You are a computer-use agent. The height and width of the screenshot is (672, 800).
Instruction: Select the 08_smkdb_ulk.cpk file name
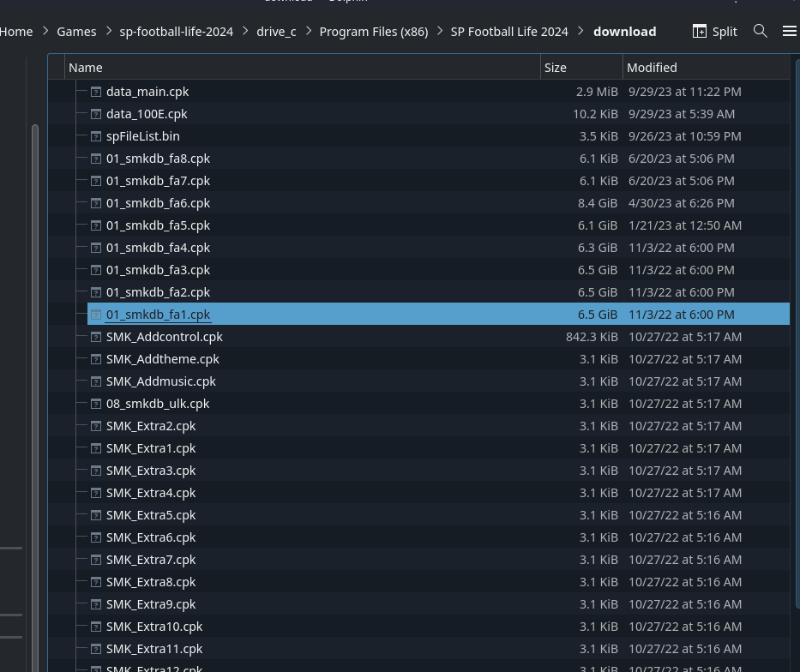point(158,404)
